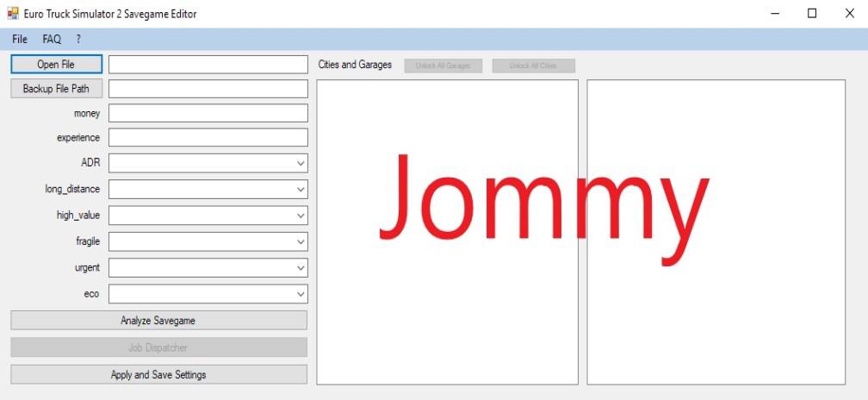Expand the ADR dropdown
The image size is (868, 400).
click(x=208, y=163)
